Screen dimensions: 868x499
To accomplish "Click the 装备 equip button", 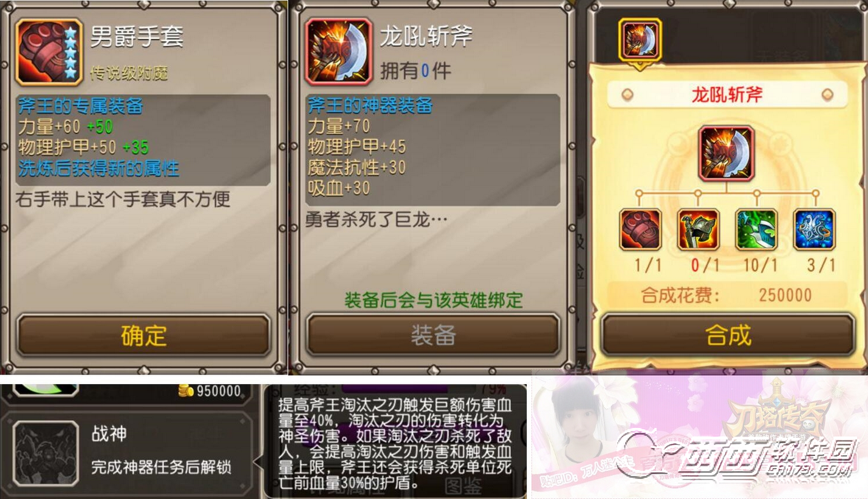I will [433, 335].
